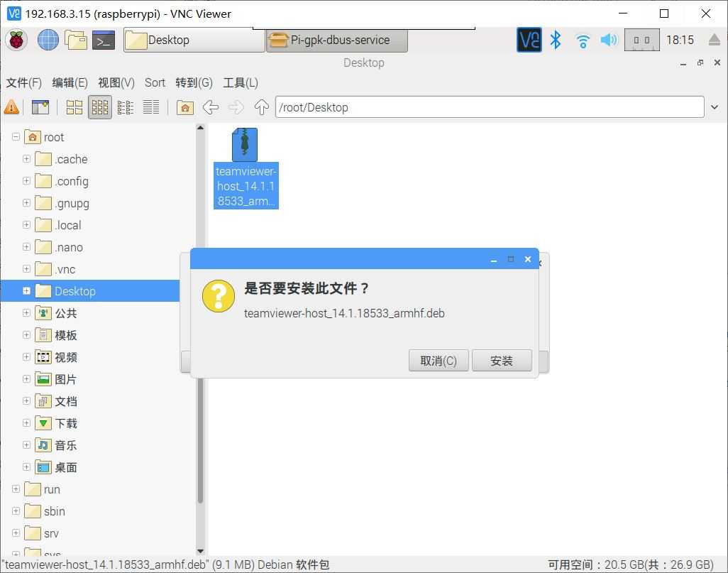
Task: Expand the .vnc folder node
Action: tap(26, 269)
